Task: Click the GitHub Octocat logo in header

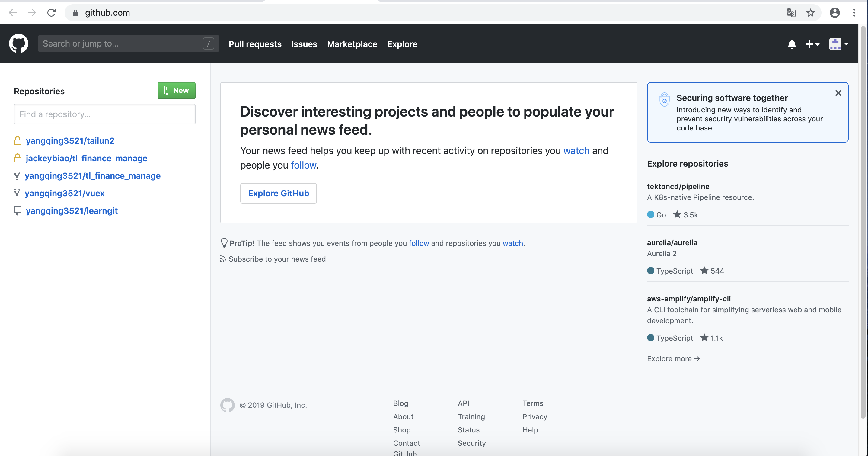Action: point(18,43)
